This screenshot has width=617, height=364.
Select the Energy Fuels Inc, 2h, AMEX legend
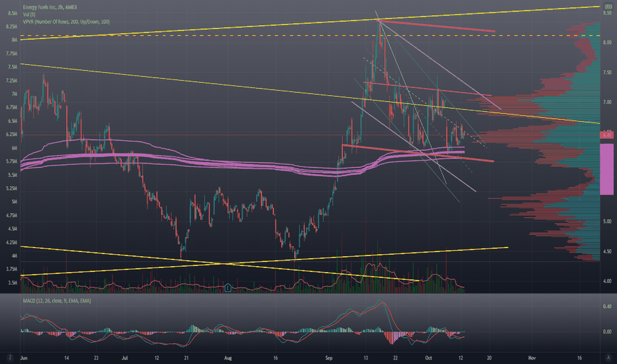pos(50,7)
